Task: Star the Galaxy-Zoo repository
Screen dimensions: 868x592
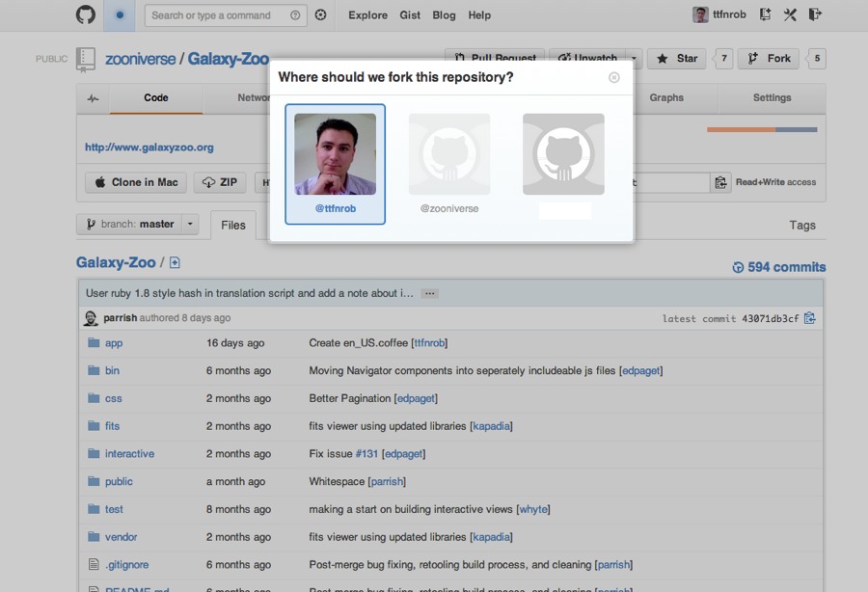Action: [676, 58]
